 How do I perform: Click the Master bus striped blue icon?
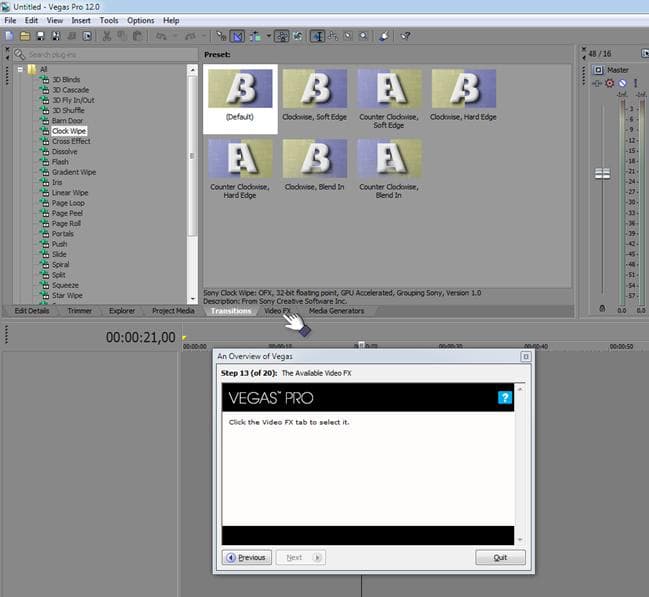[623, 83]
